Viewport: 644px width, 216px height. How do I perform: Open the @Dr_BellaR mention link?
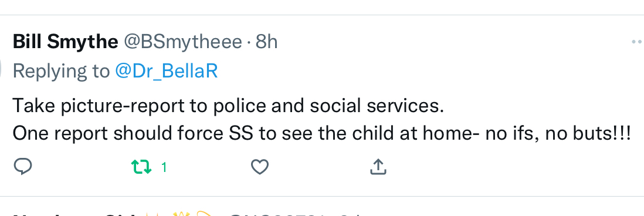click(x=167, y=72)
